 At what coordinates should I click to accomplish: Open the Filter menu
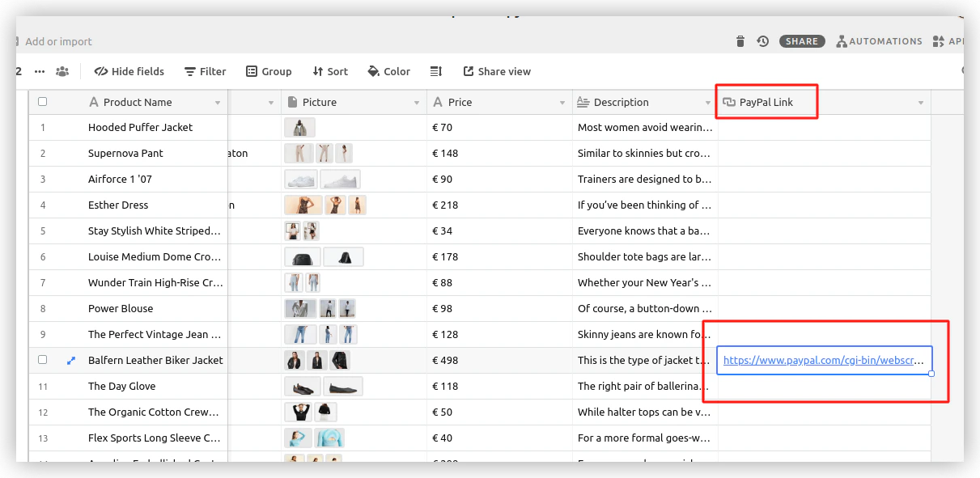pos(206,71)
